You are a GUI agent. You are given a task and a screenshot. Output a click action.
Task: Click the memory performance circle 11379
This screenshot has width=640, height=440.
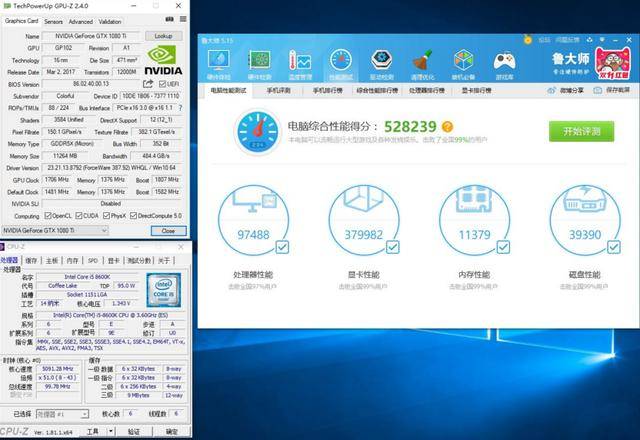point(474,220)
